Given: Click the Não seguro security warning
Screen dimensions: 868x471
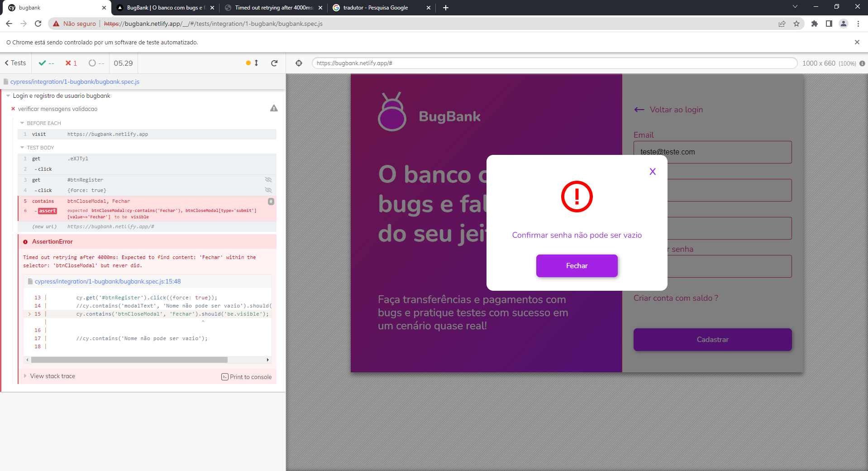Looking at the screenshot, I should (74, 24).
